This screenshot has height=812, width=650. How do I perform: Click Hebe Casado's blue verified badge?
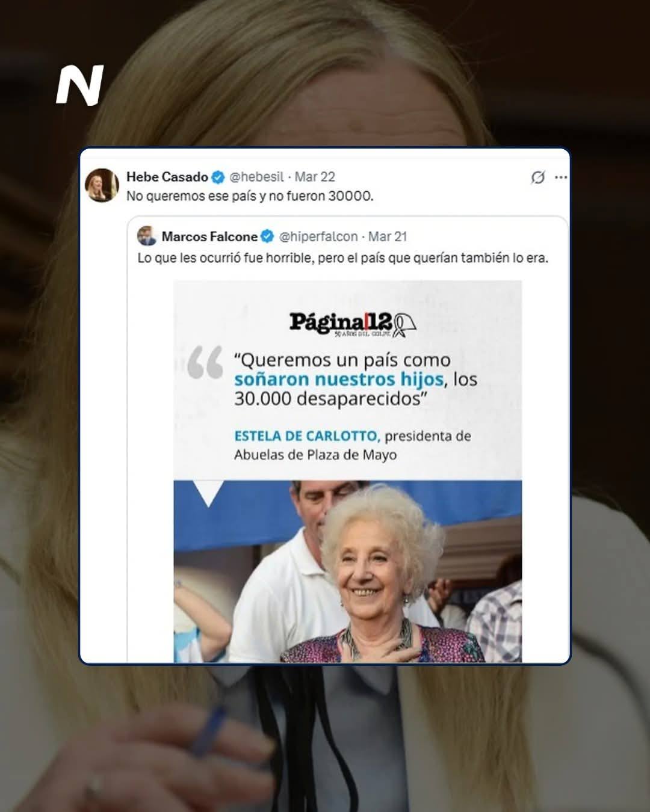click(x=218, y=177)
